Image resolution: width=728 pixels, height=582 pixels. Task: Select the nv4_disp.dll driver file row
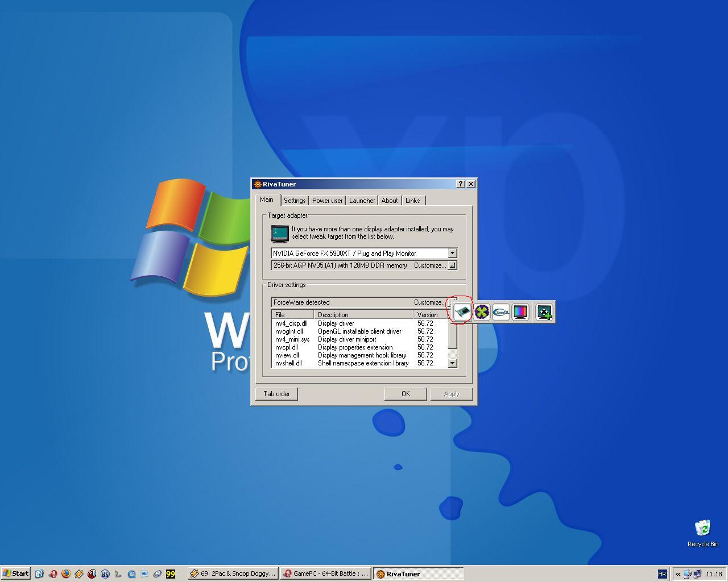291,323
